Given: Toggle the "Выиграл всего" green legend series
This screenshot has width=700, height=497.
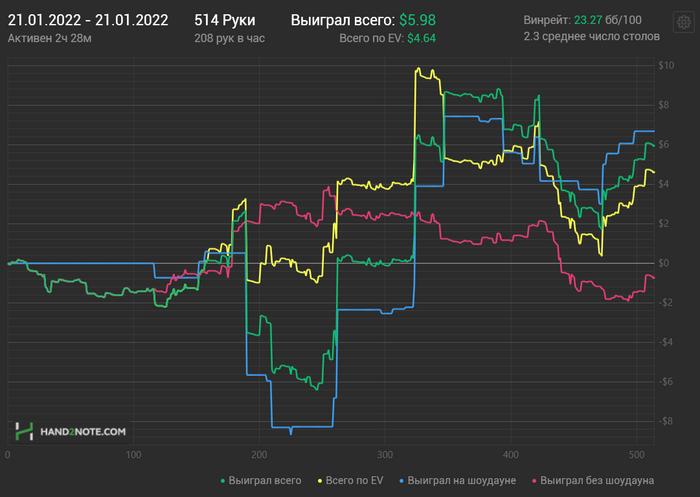Looking at the screenshot, I should (261, 480).
